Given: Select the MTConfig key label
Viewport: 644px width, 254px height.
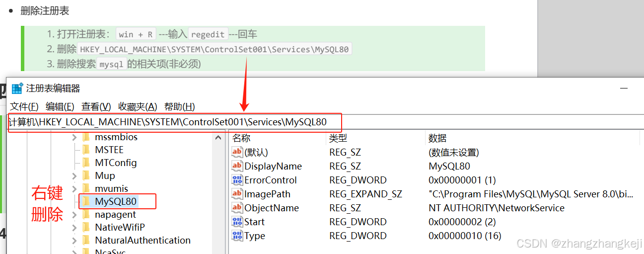Looking at the screenshot, I should tap(116, 163).
